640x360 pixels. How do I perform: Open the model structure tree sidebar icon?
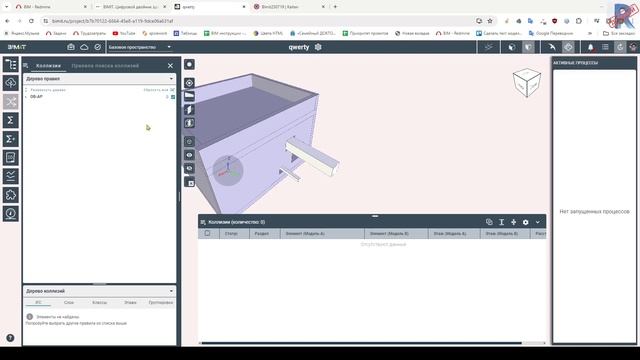11,64
